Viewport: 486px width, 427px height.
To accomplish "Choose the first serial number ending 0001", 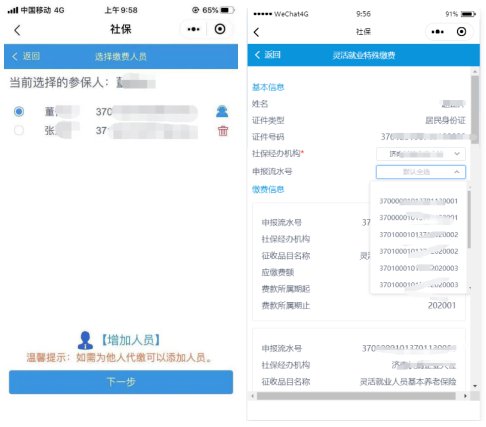I will point(418,201).
